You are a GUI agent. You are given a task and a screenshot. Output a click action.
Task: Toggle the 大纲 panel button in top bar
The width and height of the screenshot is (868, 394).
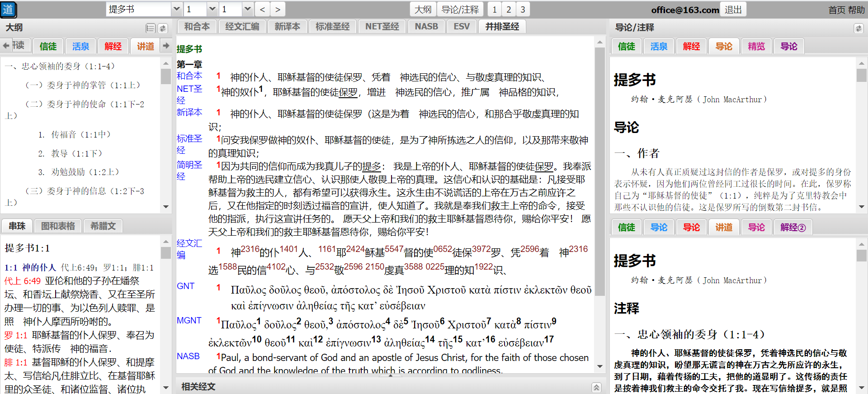tap(423, 9)
